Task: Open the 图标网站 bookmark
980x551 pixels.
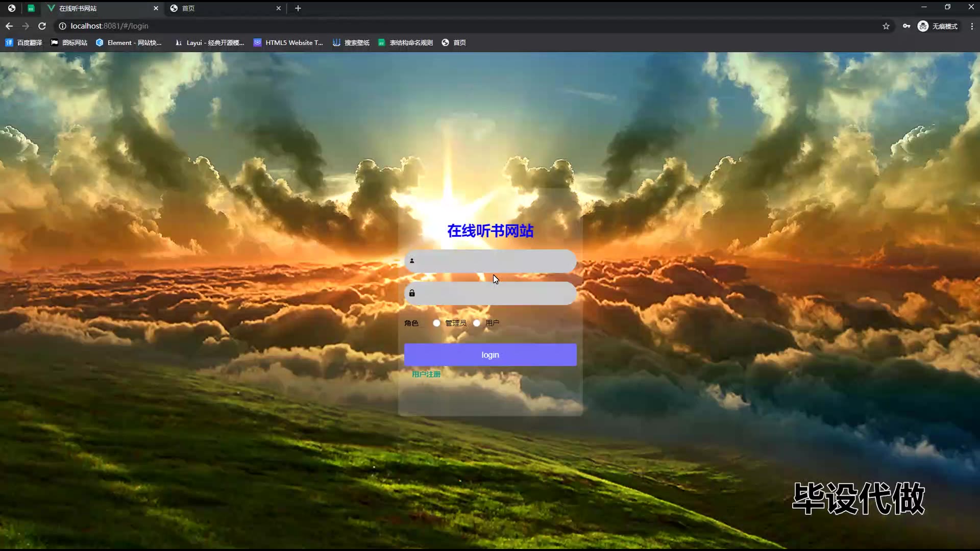Action: pyautogui.click(x=69, y=43)
